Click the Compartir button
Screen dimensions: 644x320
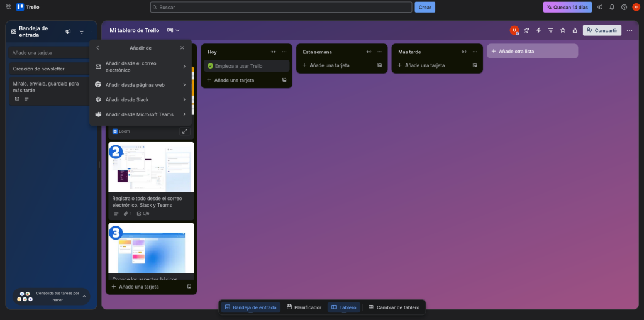[602, 30]
